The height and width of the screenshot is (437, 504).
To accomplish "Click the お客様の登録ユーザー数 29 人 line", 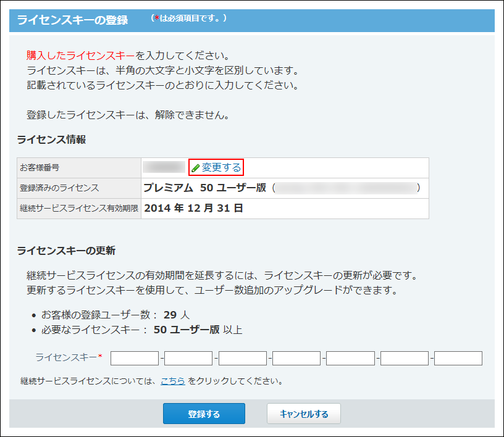I will click(x=115, y=315).
